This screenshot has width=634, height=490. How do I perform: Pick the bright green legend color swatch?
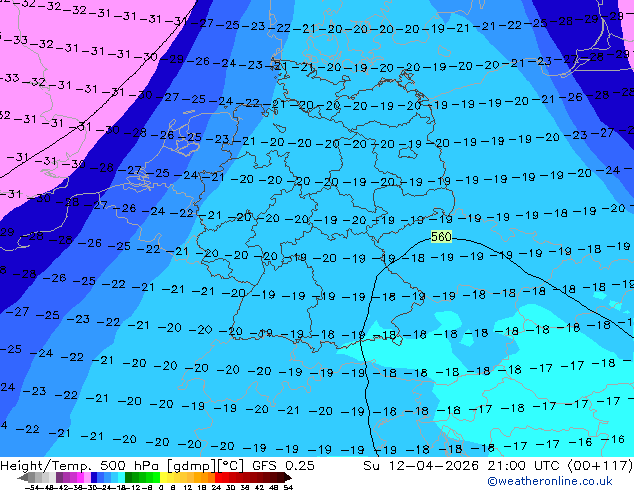[156, 477]
